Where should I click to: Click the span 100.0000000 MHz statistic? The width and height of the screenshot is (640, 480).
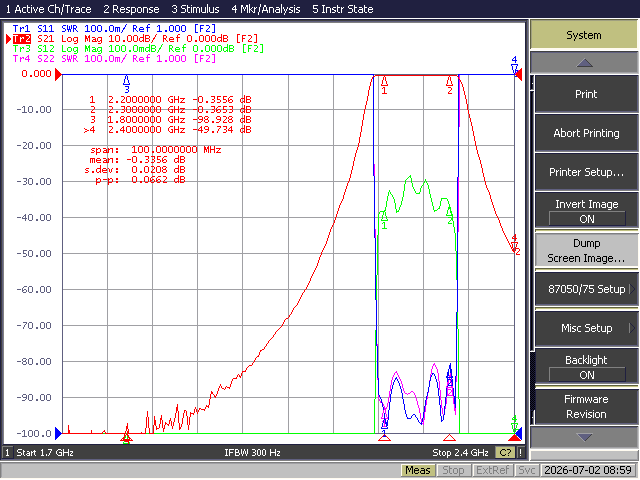156,150
